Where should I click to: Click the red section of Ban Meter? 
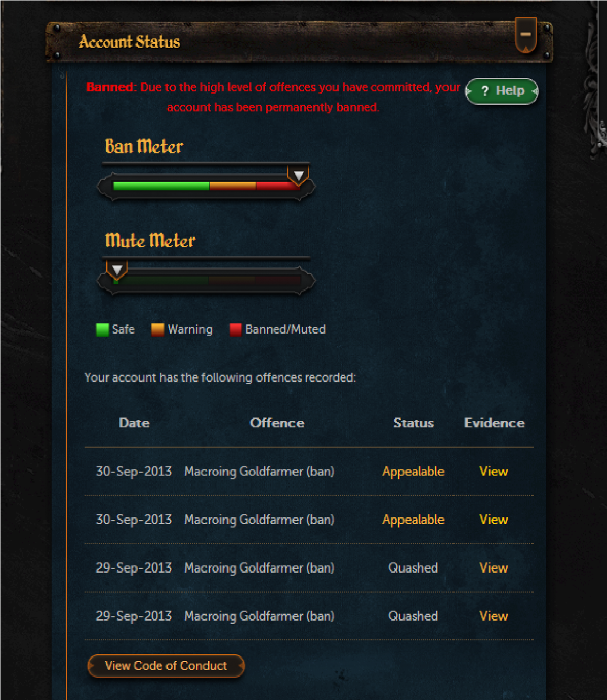(277, 186)
